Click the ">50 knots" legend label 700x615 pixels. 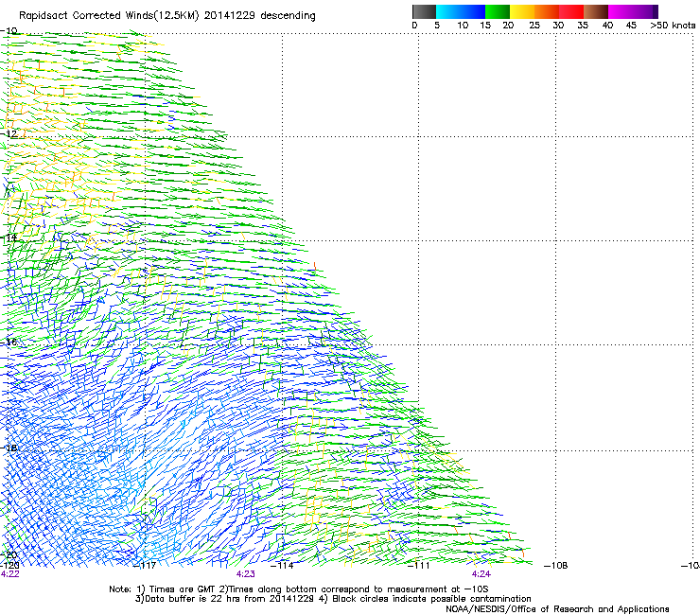coord(673,26)
